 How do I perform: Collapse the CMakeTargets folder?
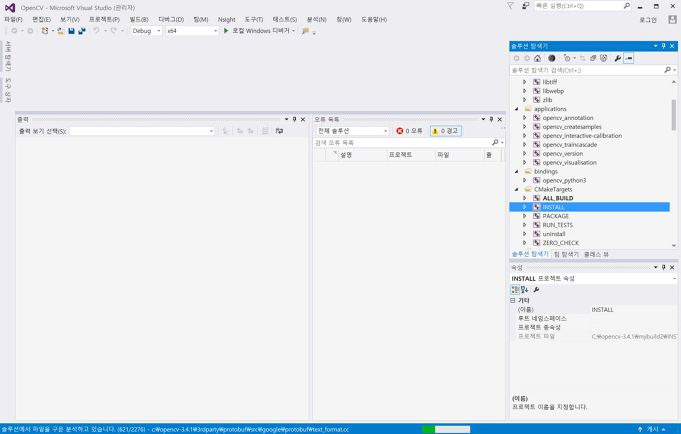517,189
